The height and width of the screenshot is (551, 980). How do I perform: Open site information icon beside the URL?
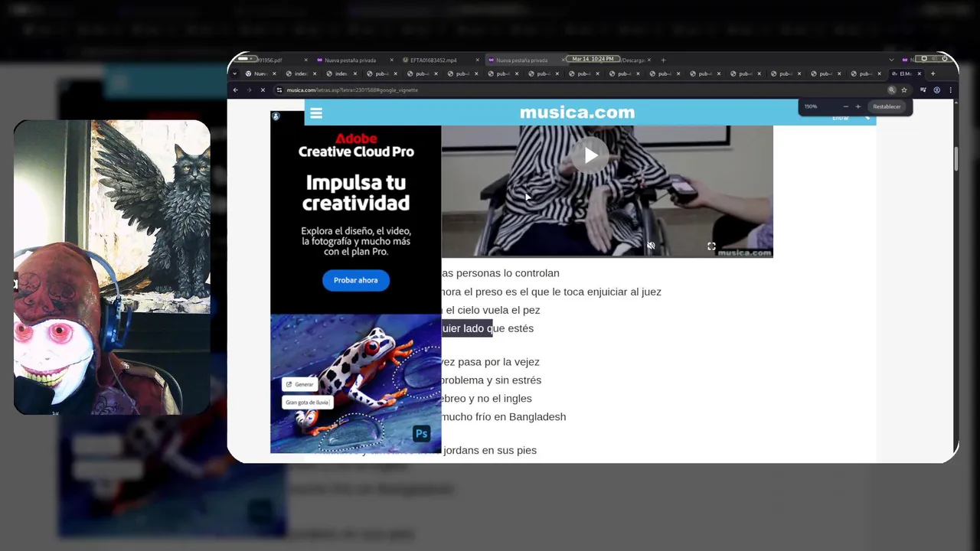279,90
